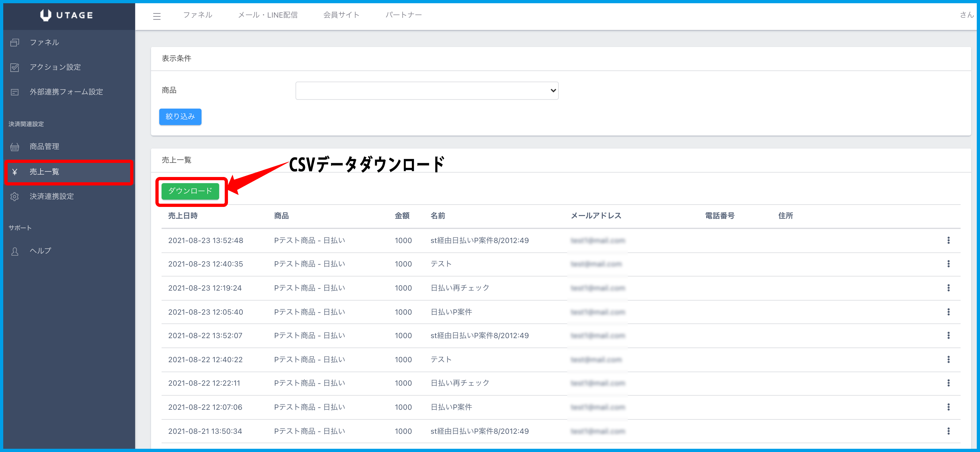Click the 売上日時 column header
This screenshot has height=452, width=980.
click(x=183, y=216)
